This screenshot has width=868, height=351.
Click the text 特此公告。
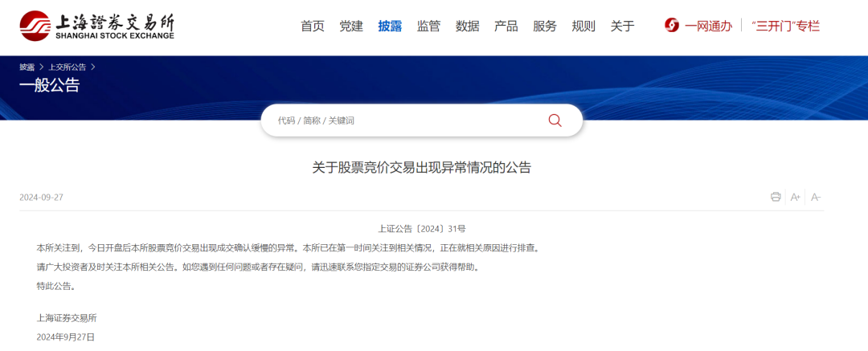click(x=55, y=286)
